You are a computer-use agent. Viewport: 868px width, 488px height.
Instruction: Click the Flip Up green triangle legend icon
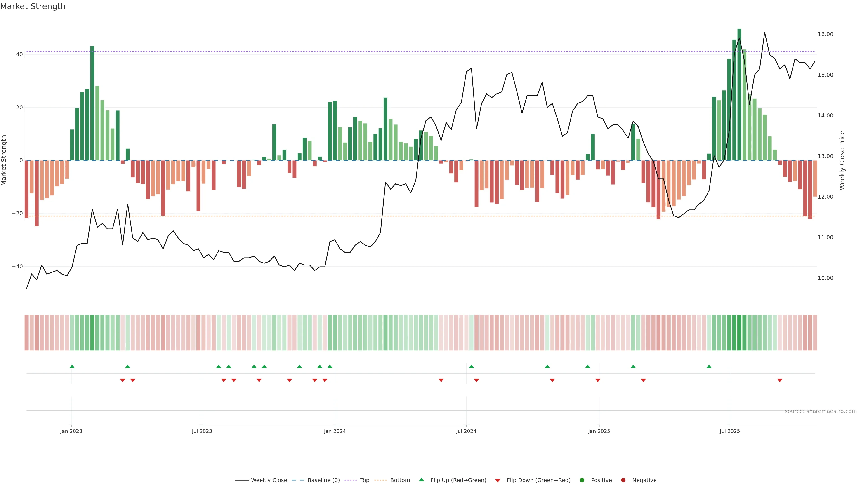(x=421, y=480)
